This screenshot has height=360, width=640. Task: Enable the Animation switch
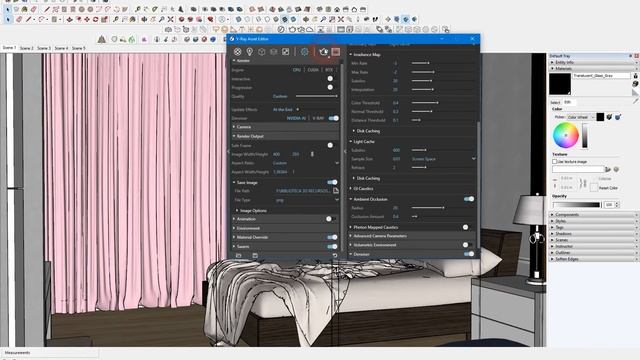pyautogui.click(x=331, y=219)
